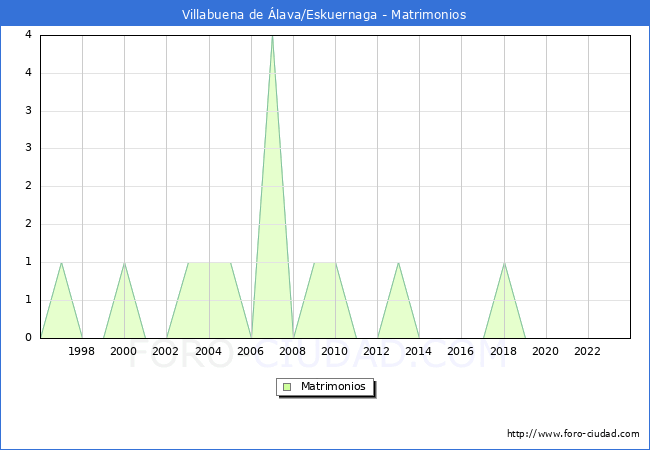Select the 2010 x-axis label
Viewport: 650px width, 450px height.
(x=335, y=351)
